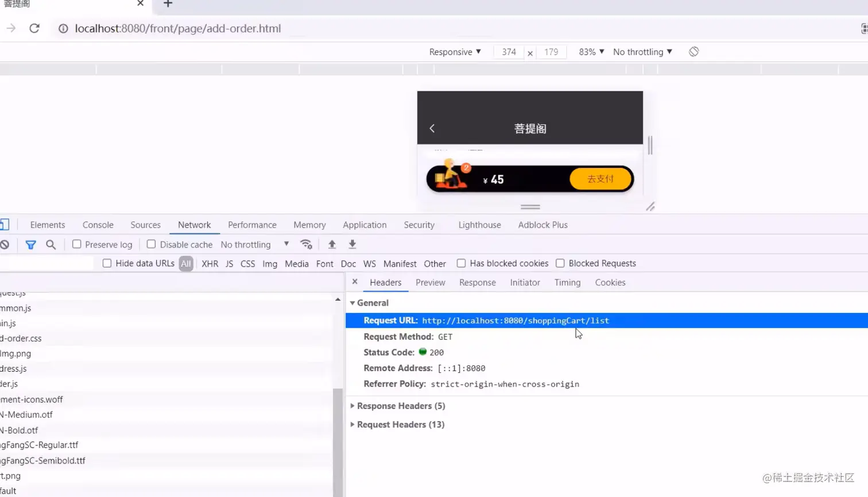Image resolution: width=868 pixels, height=497 pixels.
Task: Open Adblock Plus panel
Action: (542, 225)
